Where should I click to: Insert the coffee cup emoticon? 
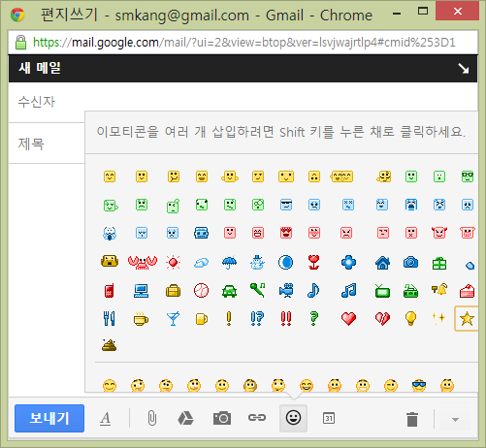(141, 319)
